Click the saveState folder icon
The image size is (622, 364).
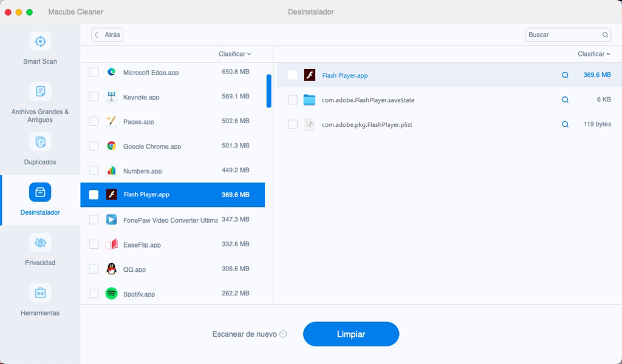(x=309, y=100)
